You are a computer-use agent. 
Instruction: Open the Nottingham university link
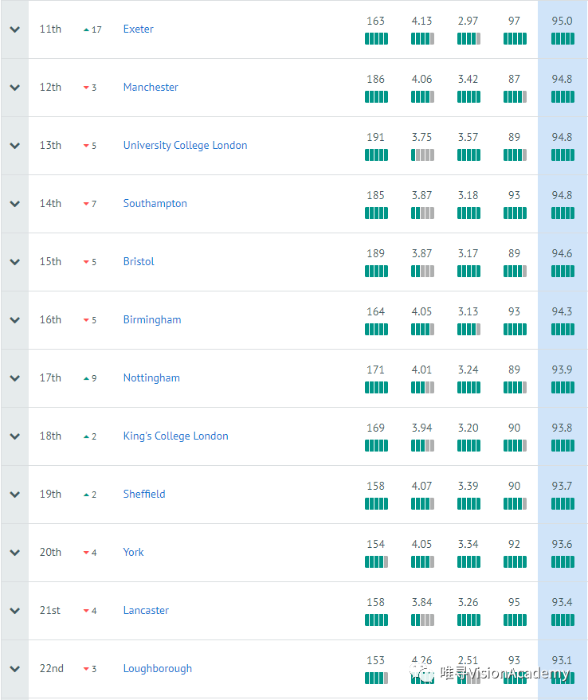click(151, 378)
